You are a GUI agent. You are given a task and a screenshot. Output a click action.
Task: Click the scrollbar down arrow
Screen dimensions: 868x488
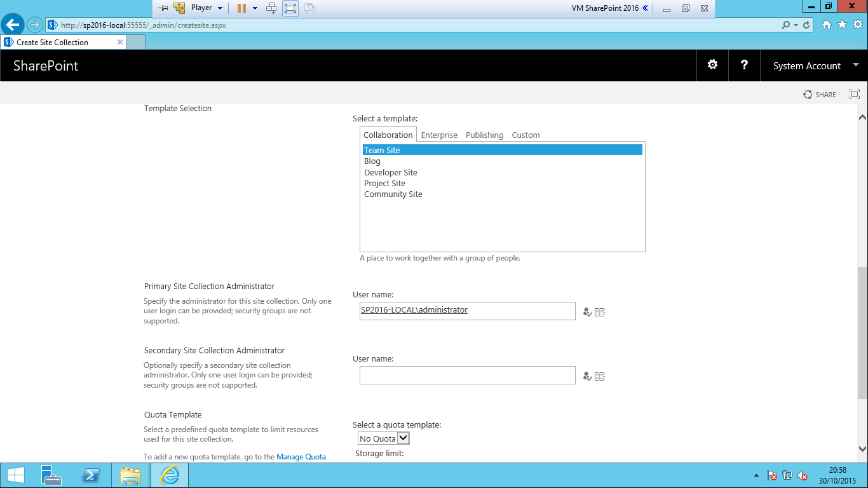[x=862, y=448]
